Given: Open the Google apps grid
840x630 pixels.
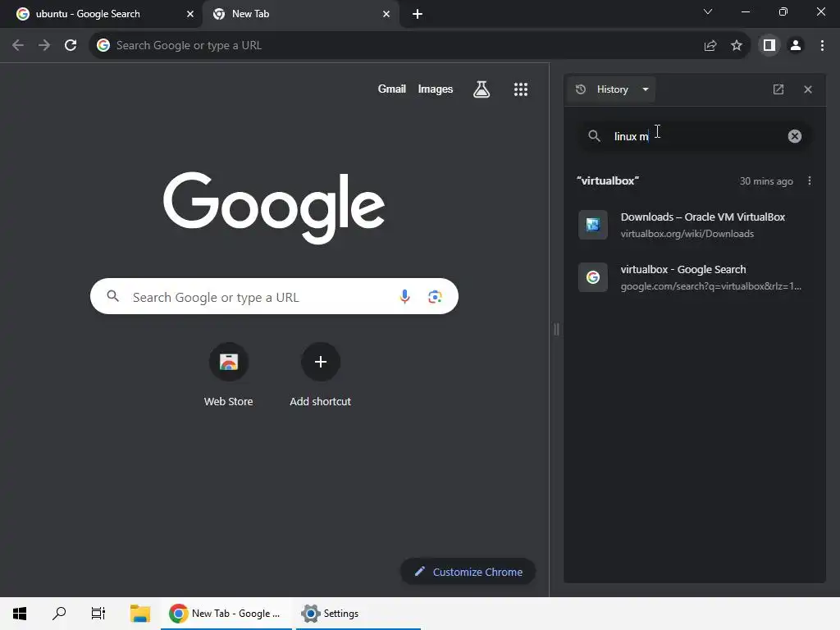Looking at the screenshot, I should click(x=521, y=89).
